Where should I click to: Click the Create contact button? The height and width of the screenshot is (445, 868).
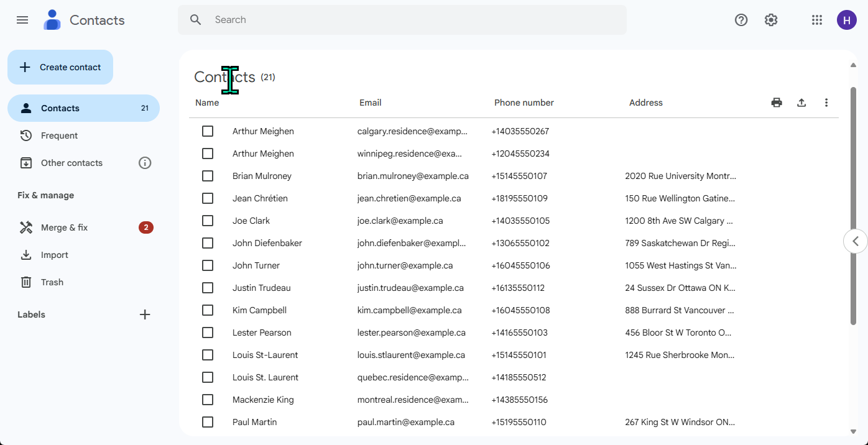click(x=60, y=67)
